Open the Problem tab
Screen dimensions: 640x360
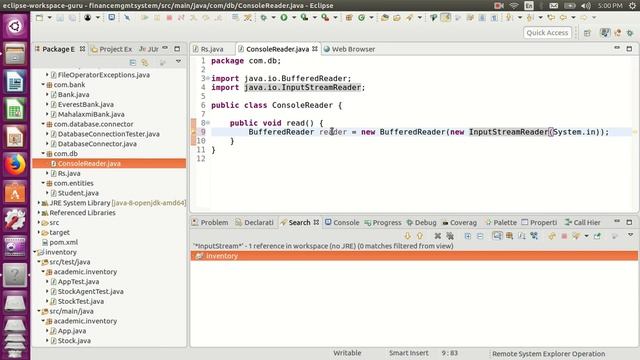pyautogui.click(x=210, y=222)
